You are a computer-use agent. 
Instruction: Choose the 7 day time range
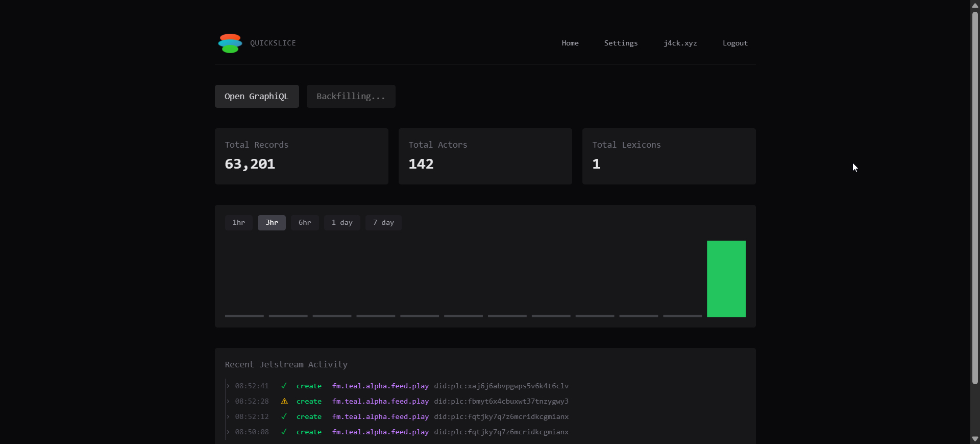[x=383, y=223]
